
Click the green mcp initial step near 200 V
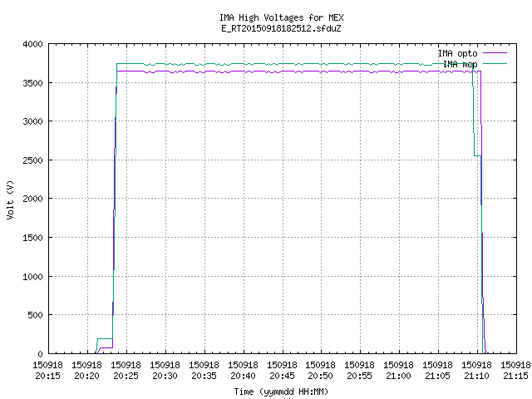point(105,338)
